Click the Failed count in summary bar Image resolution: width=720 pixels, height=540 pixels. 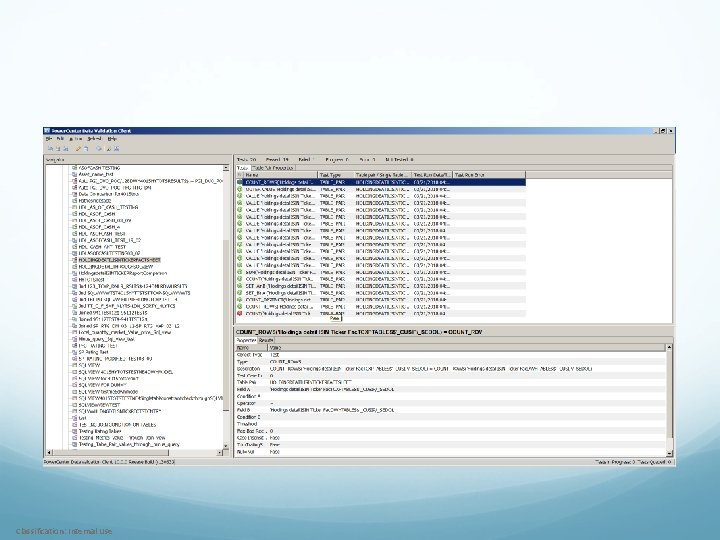(306, 160)
